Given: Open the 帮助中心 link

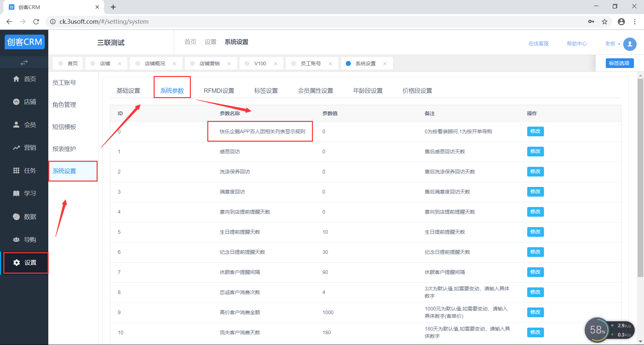Looking at the screenshot, I should [x=577, y=44].
